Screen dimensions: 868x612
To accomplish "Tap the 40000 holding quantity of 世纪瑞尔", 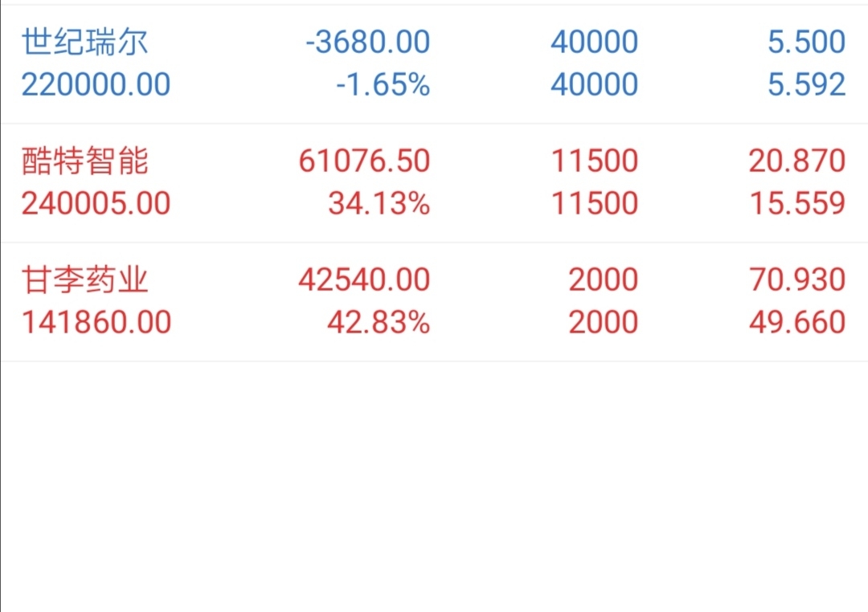I will (x=595, y=42).
